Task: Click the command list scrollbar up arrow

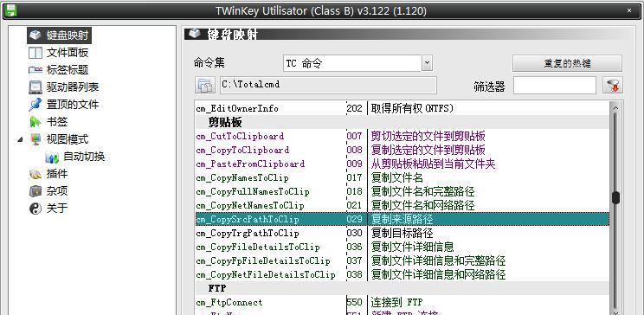Action: (615, 108)
